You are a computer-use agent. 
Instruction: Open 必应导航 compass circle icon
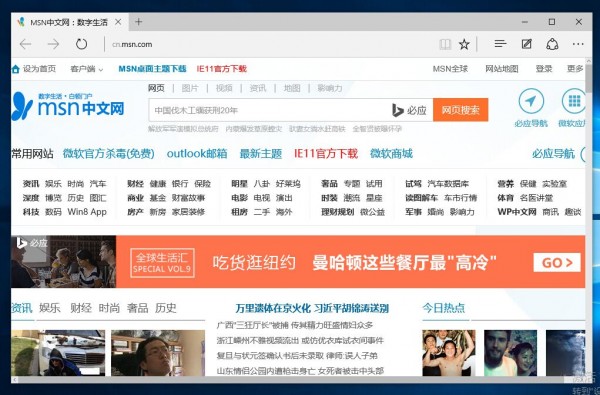point(531,101)
